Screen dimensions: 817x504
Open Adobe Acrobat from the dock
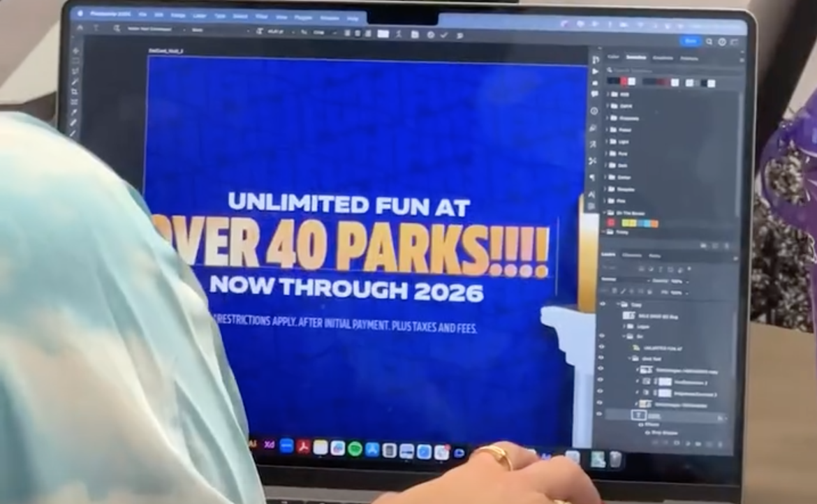click(303, 447)
